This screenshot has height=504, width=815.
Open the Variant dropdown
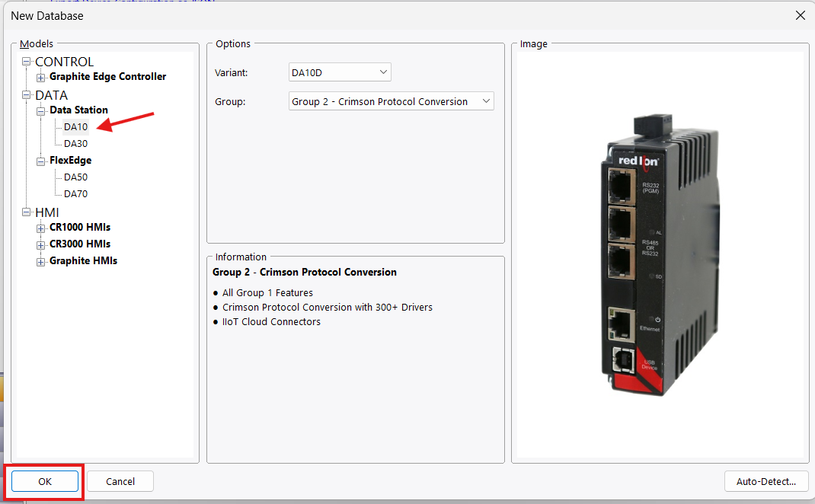[340, 72]
